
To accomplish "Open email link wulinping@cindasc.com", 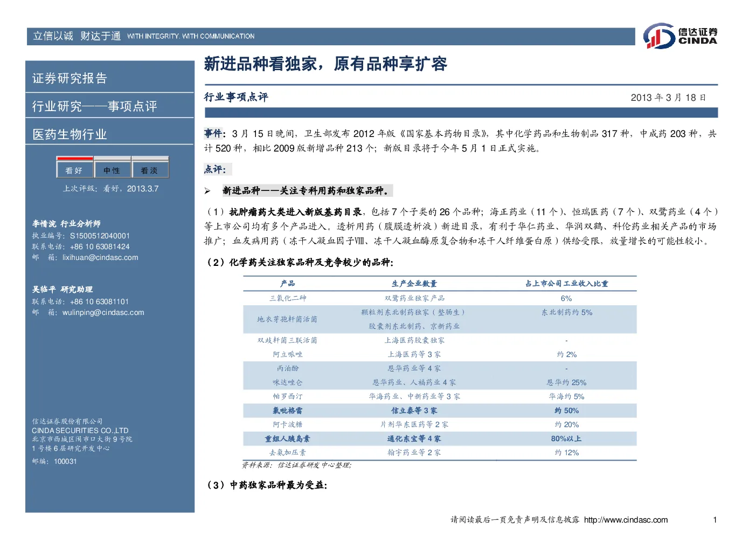I will point(103,313).
